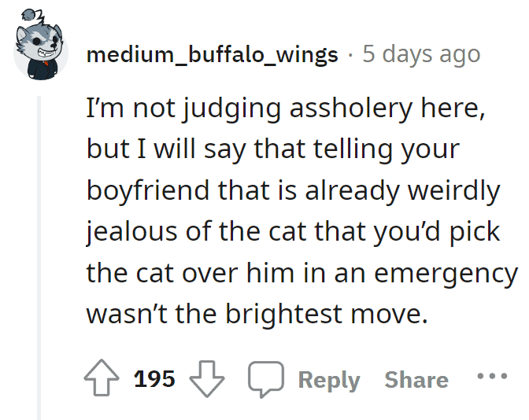Click the word 'weirdly' in the comment
Image resolution: width=529 pixels, height=420 pixels.
pos(453,190)
